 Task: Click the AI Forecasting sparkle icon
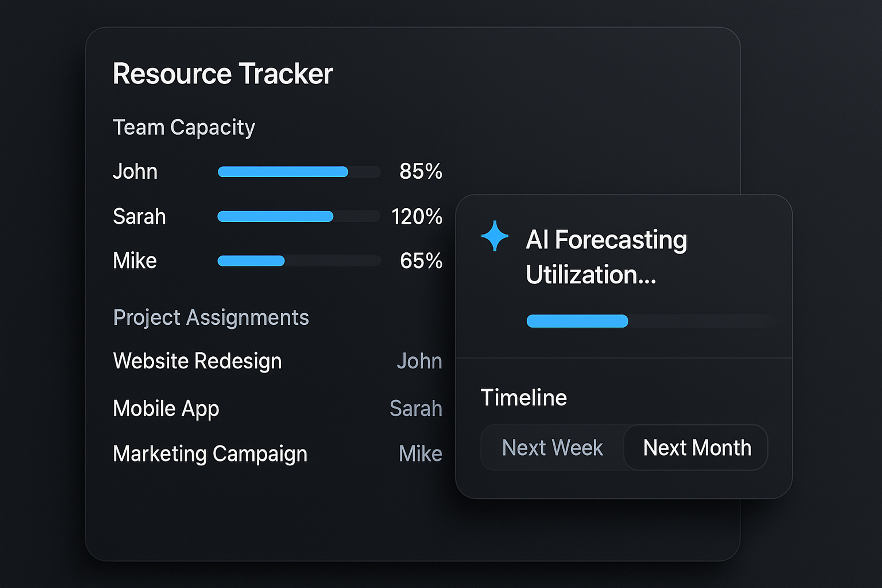(x=494, y=236)
